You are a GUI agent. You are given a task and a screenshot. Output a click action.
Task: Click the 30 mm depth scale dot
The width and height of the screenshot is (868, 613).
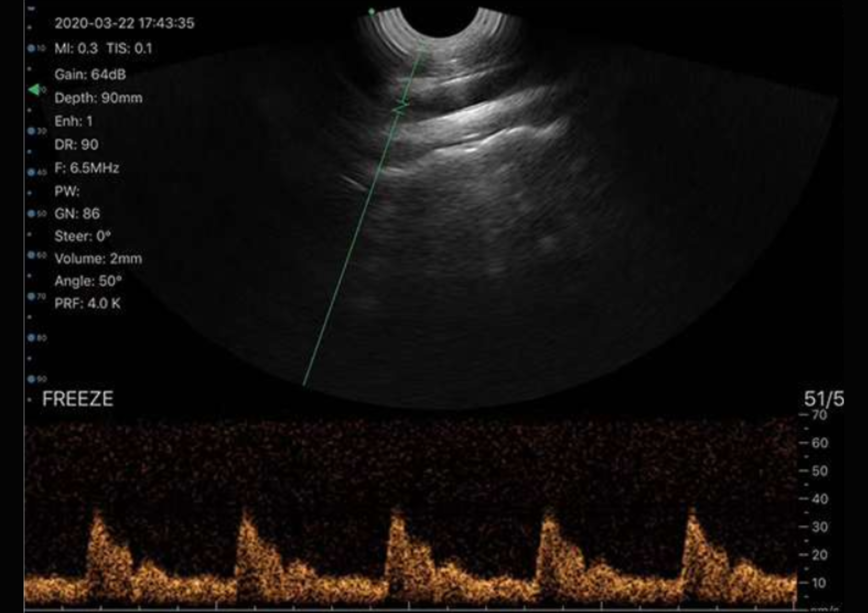(31, 131)
